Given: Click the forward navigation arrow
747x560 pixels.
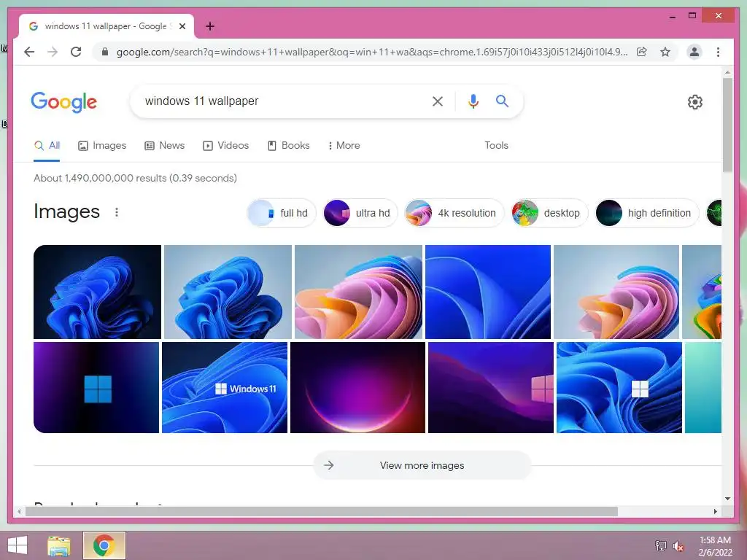Looking at the screenshot, I should (x=53, y=52).
